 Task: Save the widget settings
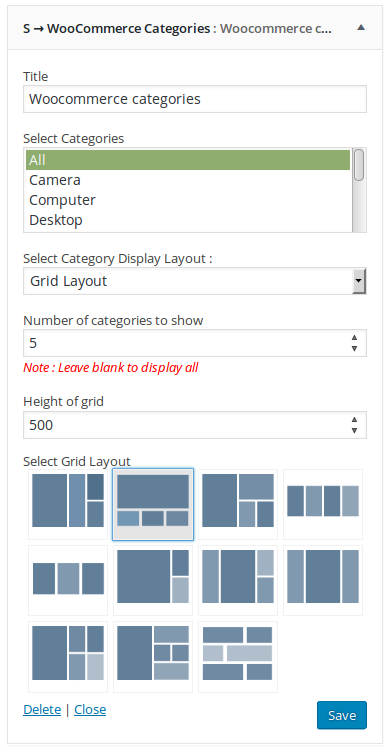342,716
